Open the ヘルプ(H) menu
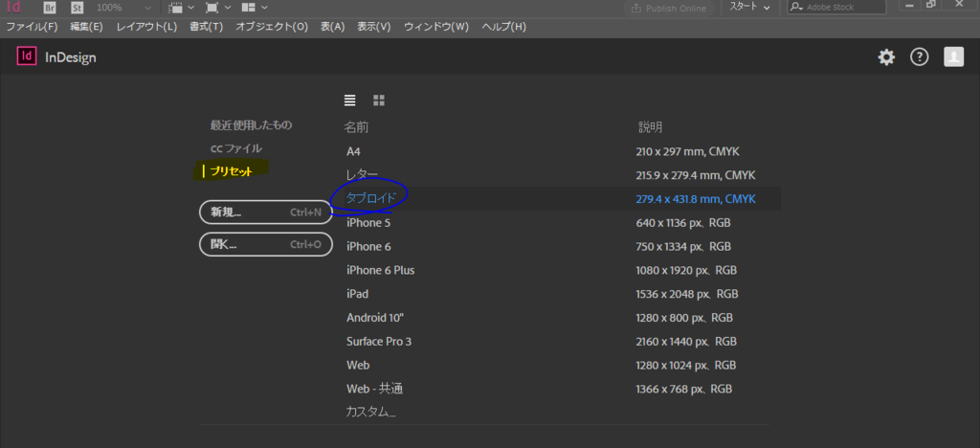 [x=503, y=27]
